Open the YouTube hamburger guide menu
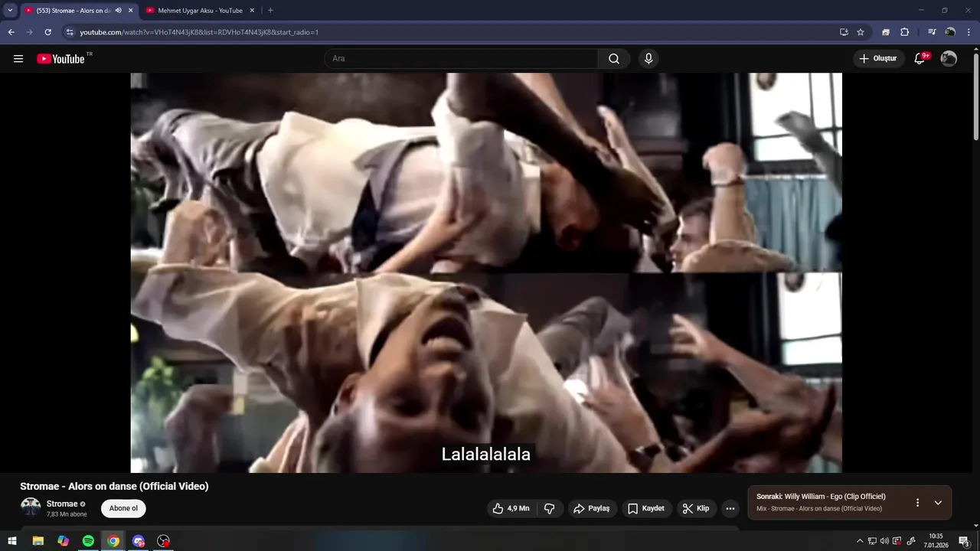This screenshot has height=551, width=980. [18, 59]
